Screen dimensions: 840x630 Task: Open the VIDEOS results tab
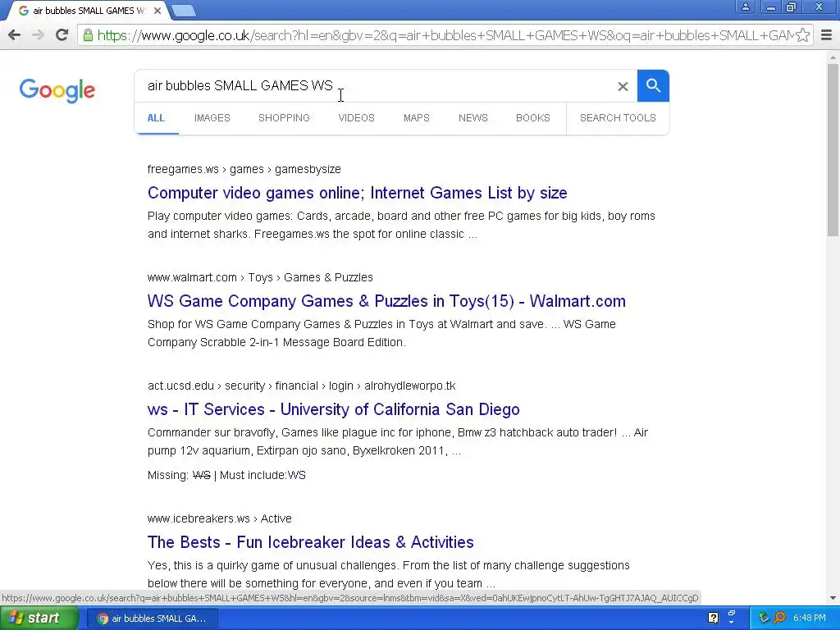[356, 118]
